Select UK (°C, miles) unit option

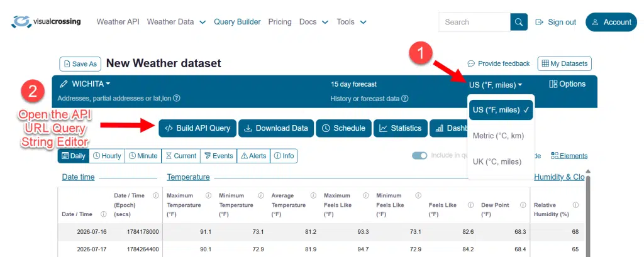pyautogui.click(x=497, y=161)
